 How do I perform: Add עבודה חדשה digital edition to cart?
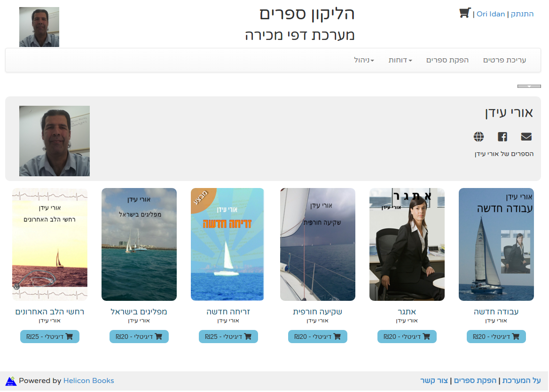(x=496, y=337)
